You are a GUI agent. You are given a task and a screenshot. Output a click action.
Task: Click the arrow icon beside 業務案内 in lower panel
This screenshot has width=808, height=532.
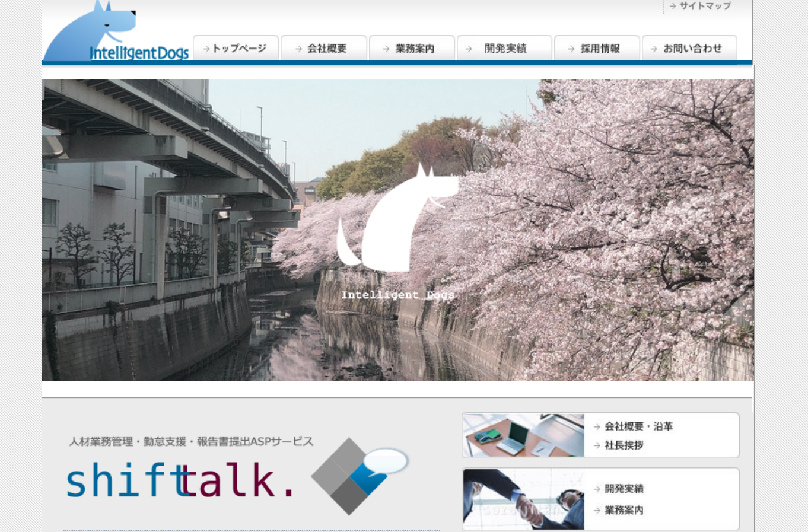pyautogui.click(x=597, y=511)
